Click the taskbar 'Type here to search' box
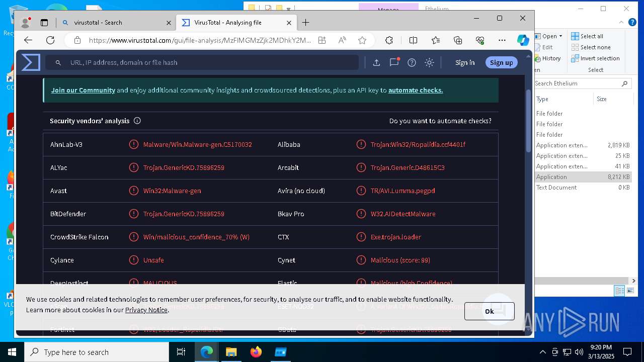This screenshot has height=362, width=644. tap(97, 352)
